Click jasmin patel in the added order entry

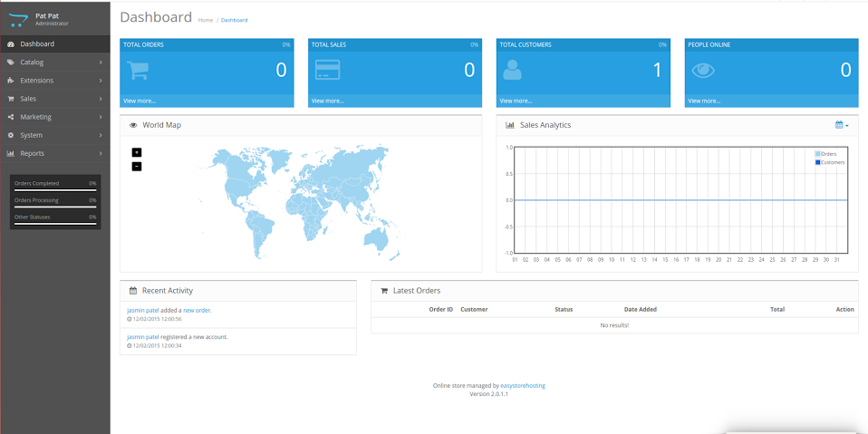tap(143, 311)
